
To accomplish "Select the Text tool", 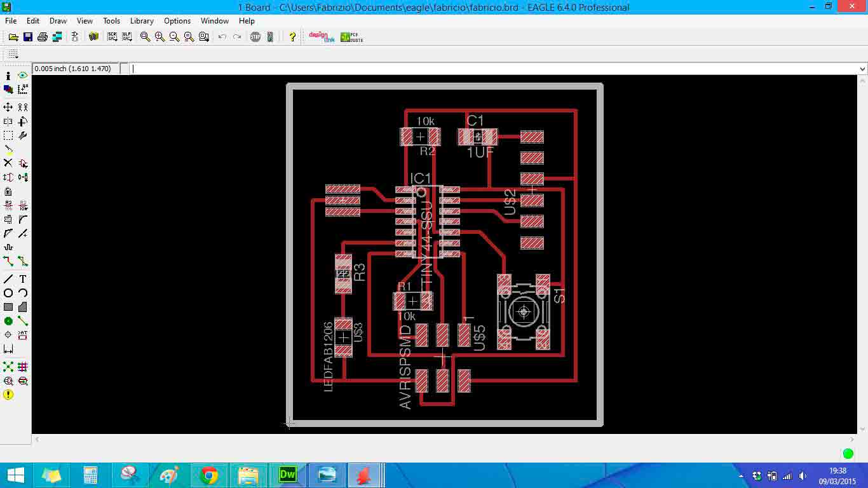I will pyautogui.click(x=23, y=279).
